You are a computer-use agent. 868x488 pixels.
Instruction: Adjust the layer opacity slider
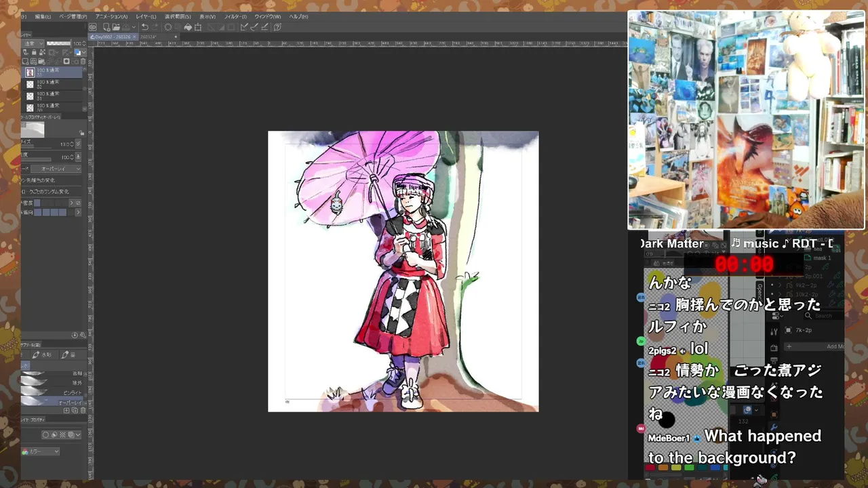click(59, 43)
